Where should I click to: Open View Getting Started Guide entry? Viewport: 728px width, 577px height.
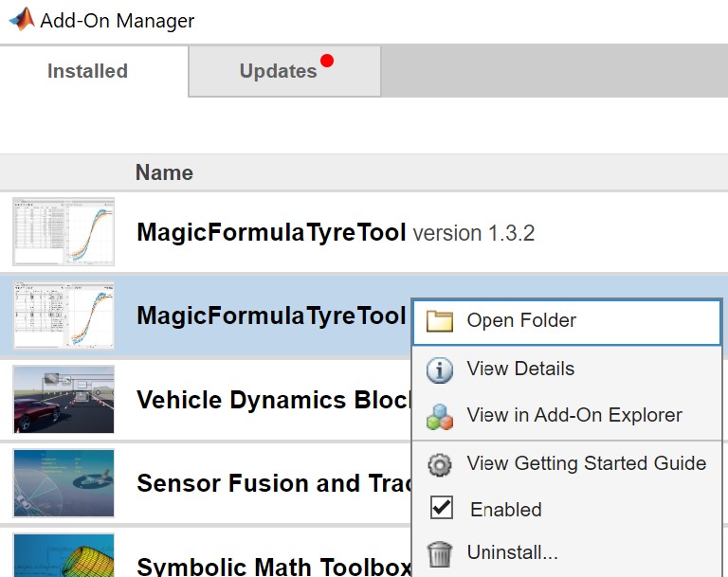(x=586, y=463)
